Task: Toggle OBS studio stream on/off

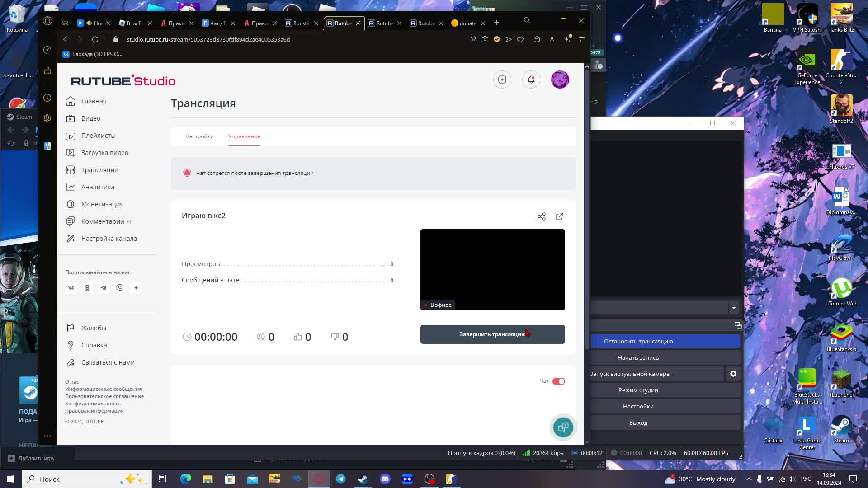Action: [x=638, y=342]
